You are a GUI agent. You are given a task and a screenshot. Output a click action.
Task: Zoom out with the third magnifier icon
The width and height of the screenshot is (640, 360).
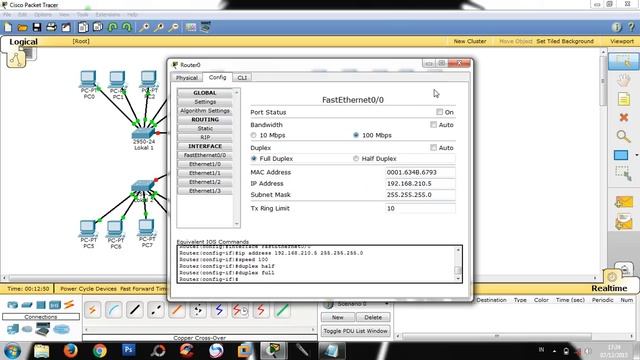173,27
